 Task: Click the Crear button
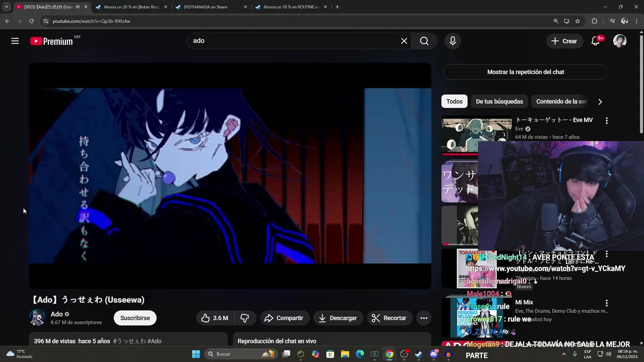pyautogui.click(x=564, y=41)
